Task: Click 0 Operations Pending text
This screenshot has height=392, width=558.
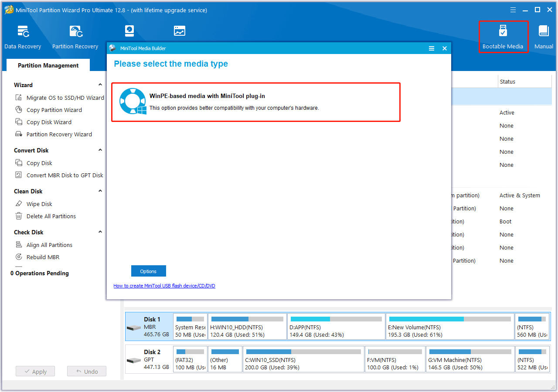Action: 40,273
